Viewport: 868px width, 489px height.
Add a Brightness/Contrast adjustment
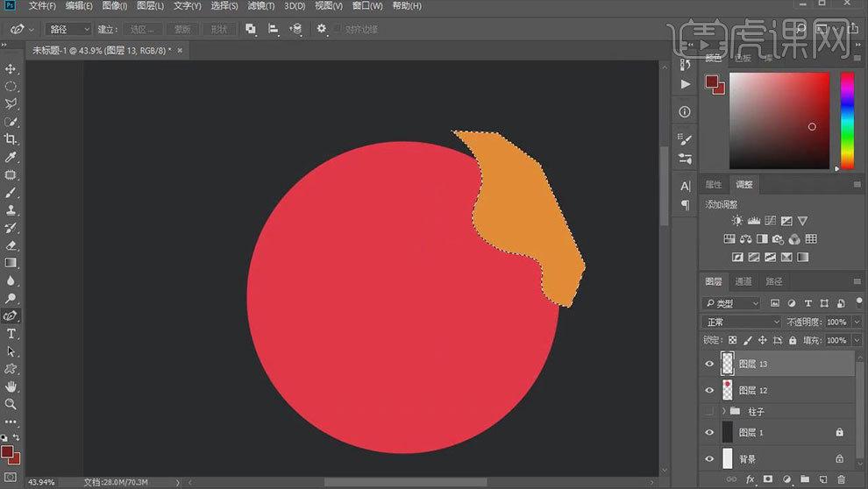pos(736,221)
